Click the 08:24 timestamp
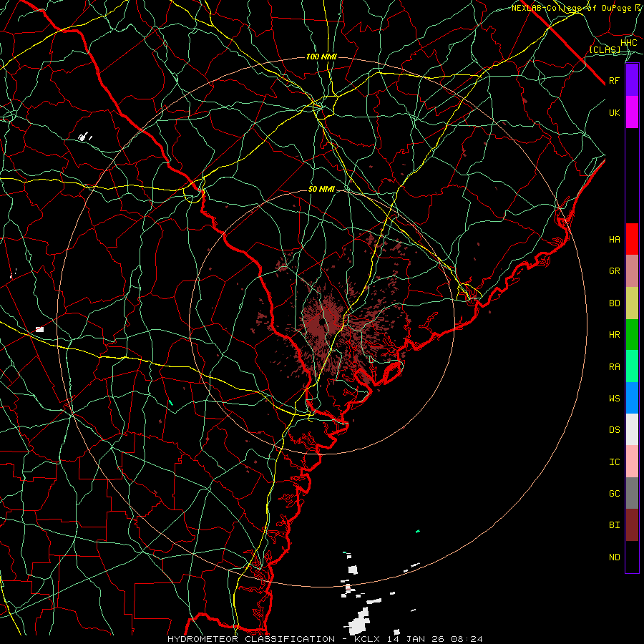Image resolution: width=644 pixels, height=644 pixels. pyautogui.click(x=467, y=639)
